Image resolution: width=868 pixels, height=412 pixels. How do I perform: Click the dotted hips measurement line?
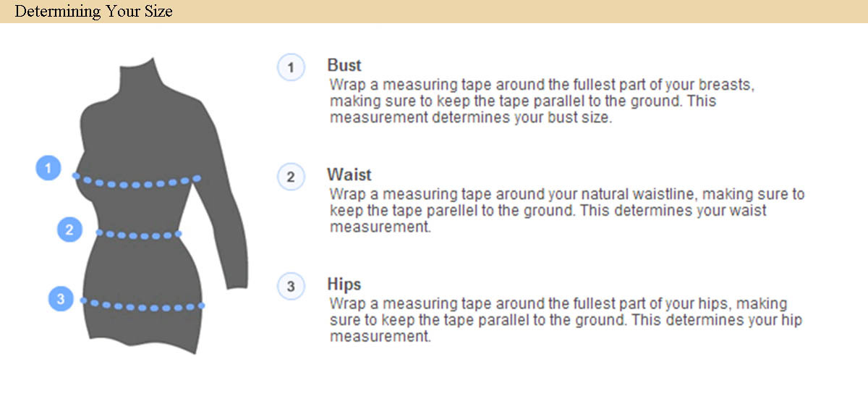[143, 305]
